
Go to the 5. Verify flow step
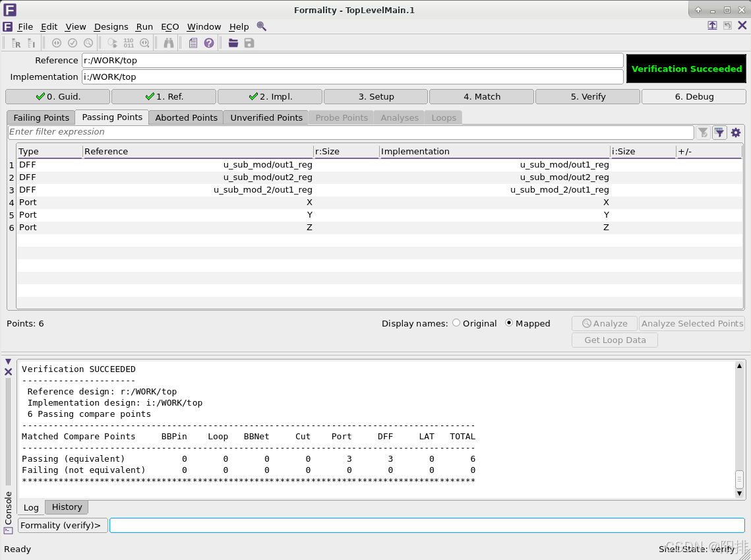coord(587,96)
